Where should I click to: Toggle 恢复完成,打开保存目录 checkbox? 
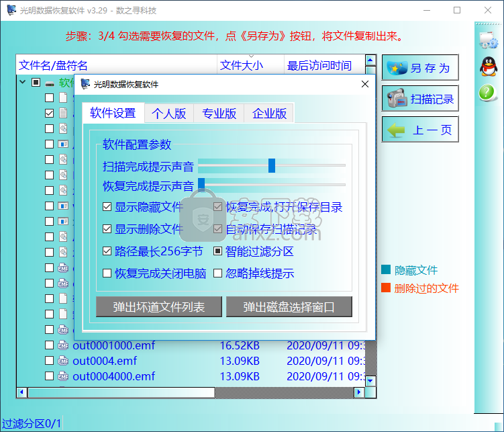pyautogui.click(x=217, y=207)
